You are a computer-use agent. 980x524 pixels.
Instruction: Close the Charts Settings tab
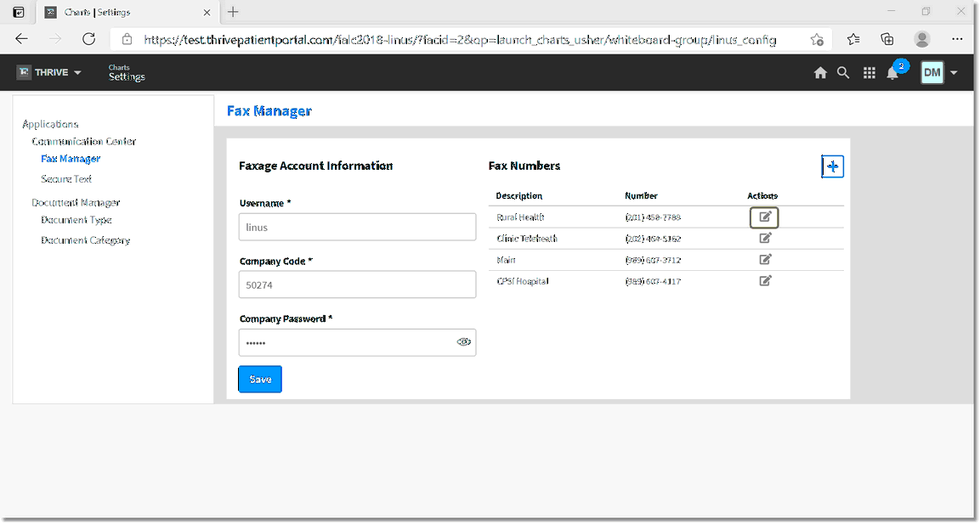207,13
